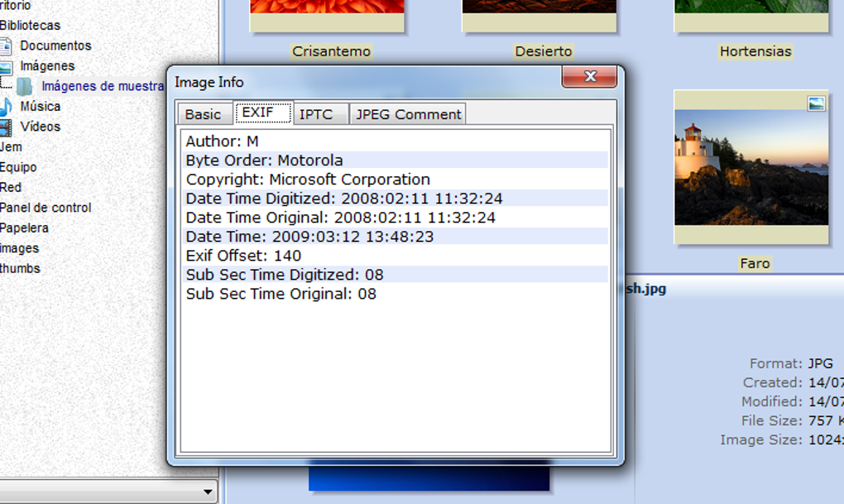Select the Imágenes de muestra folder icon

(x=24, y=87)
